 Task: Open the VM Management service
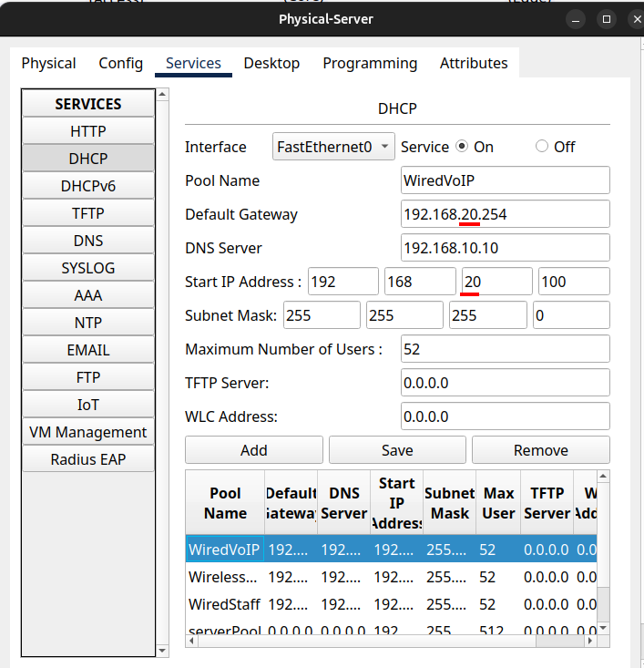pos(88,432)
